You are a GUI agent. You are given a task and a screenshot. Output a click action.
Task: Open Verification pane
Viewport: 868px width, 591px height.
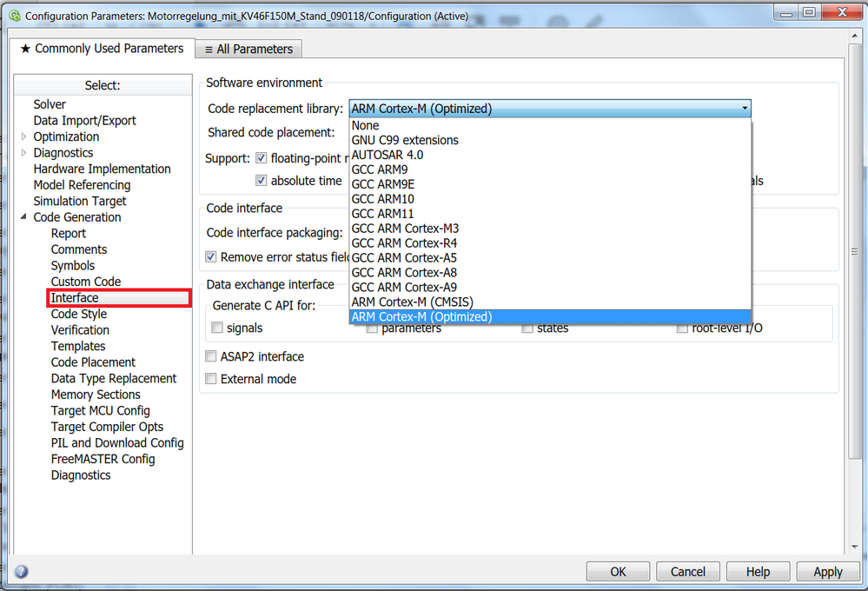(x=80, y=329)
